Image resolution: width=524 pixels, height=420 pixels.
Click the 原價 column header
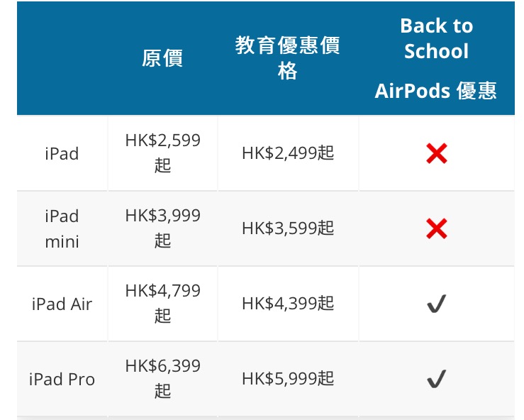tap(162, 58)
